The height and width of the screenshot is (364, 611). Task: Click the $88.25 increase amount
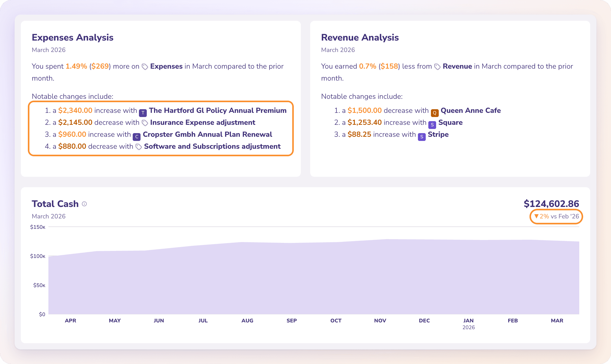pyautogui.click(x=359, y=134)
